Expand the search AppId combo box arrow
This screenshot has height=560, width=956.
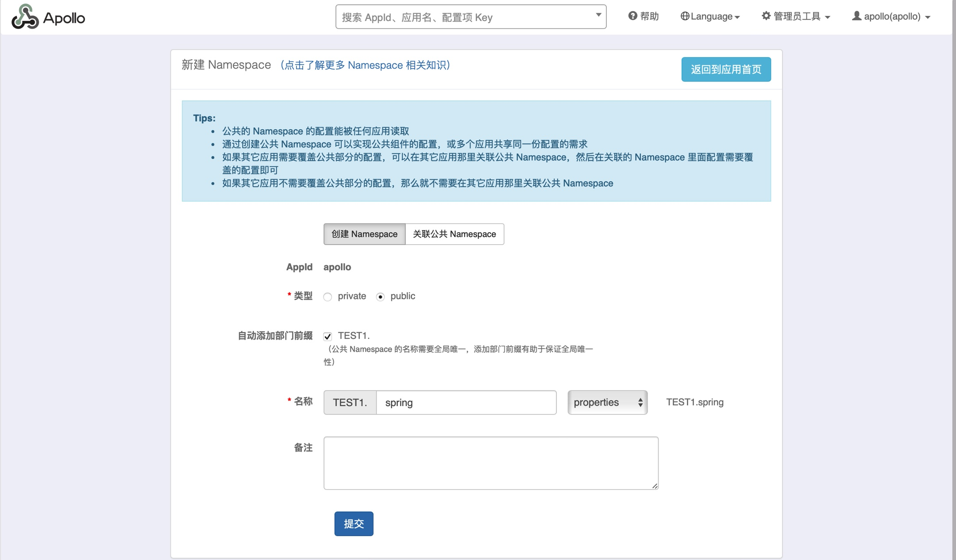(598, 15)
